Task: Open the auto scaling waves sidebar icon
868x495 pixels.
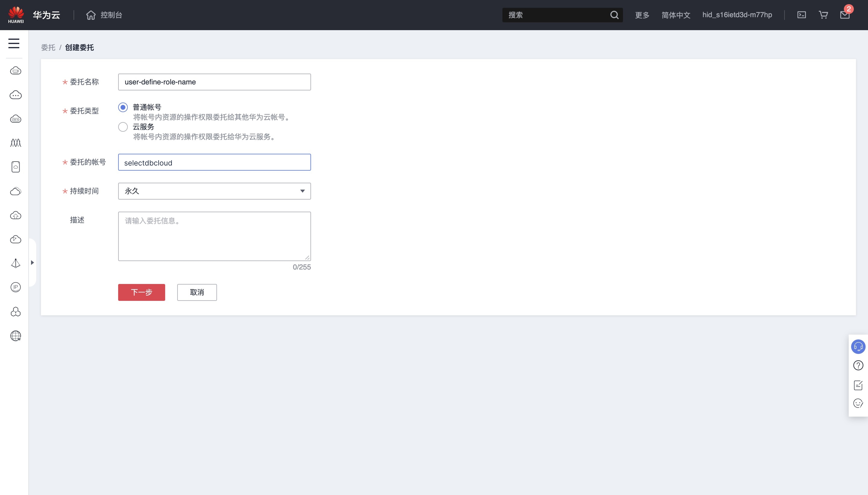Action: tap(16, 143)
